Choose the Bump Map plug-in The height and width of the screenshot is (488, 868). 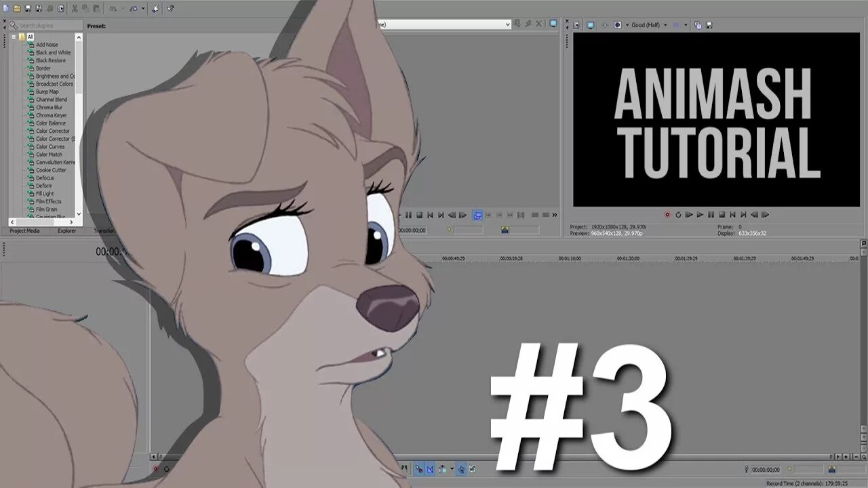point(47,91)
